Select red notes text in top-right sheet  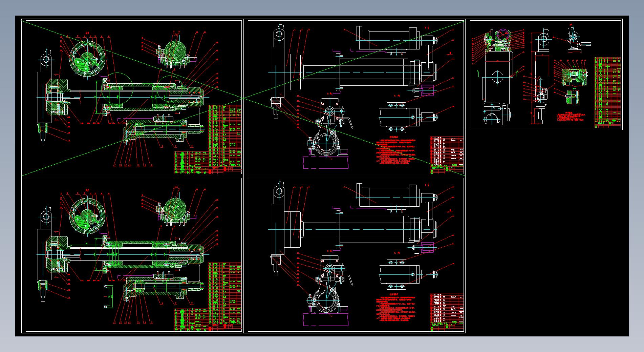tap(571, 116)
